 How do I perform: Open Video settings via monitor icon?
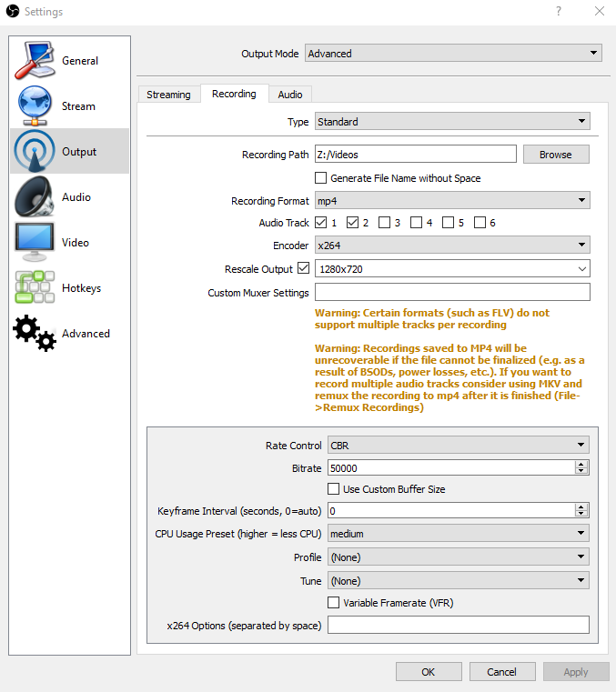point(35,242)
